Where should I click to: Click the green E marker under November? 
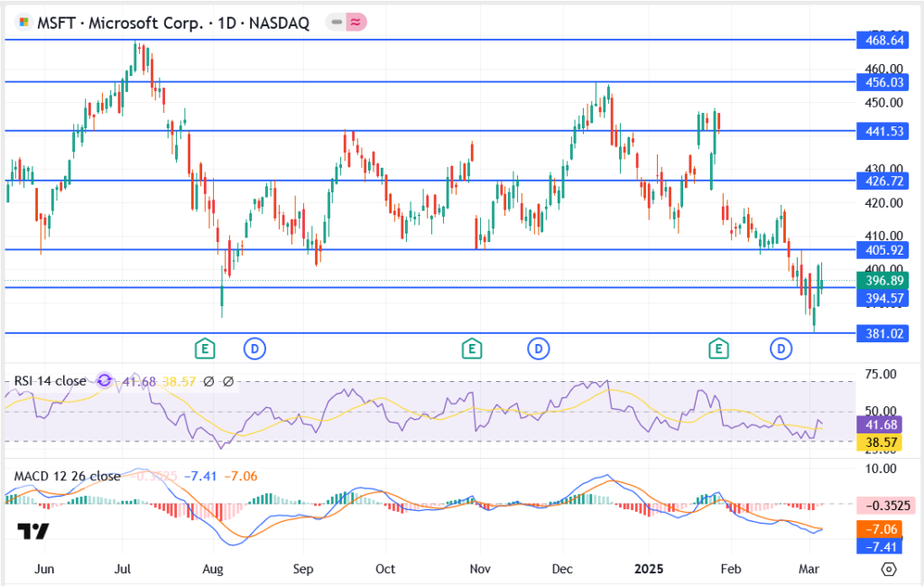tap(471, 348)
